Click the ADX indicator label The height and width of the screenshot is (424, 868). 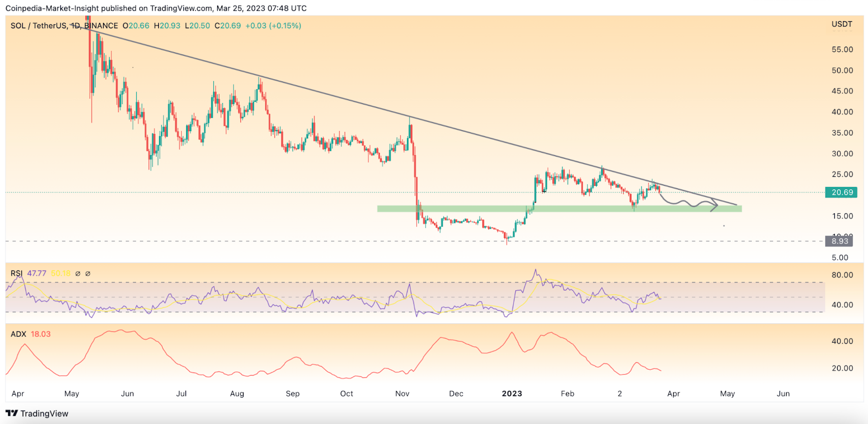point(18,334)
